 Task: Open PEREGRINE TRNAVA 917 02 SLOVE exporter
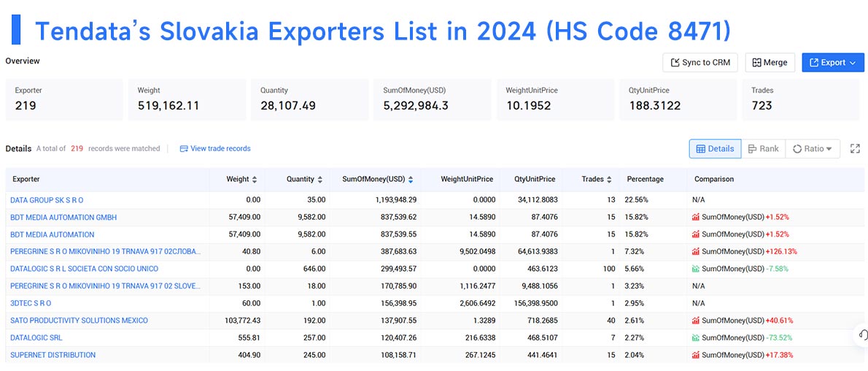pos(105,286)
